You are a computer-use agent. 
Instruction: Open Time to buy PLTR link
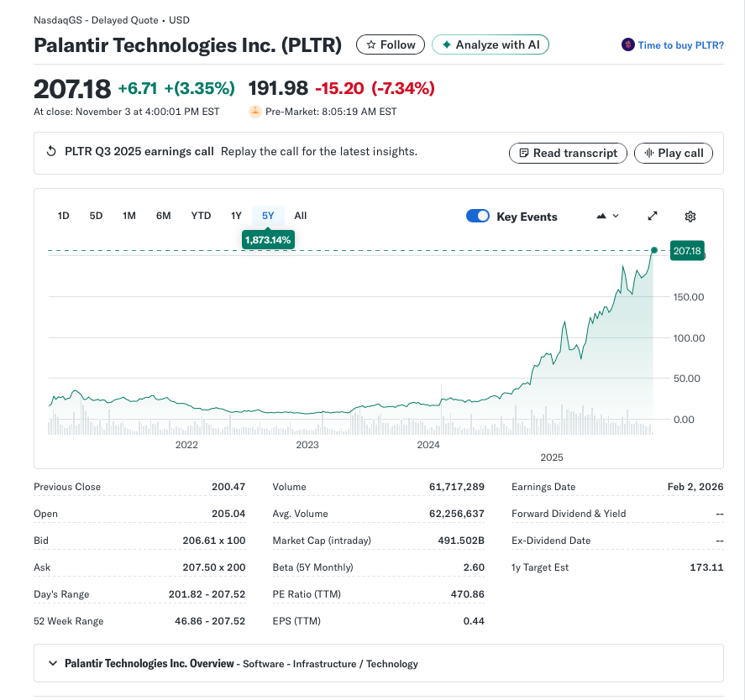tap(680, 45)
